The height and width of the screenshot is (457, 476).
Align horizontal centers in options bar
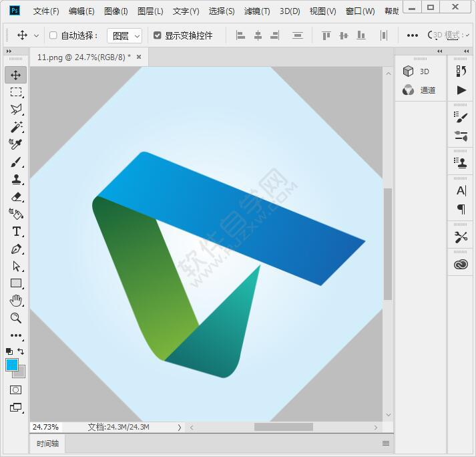(x=258, y=35)
